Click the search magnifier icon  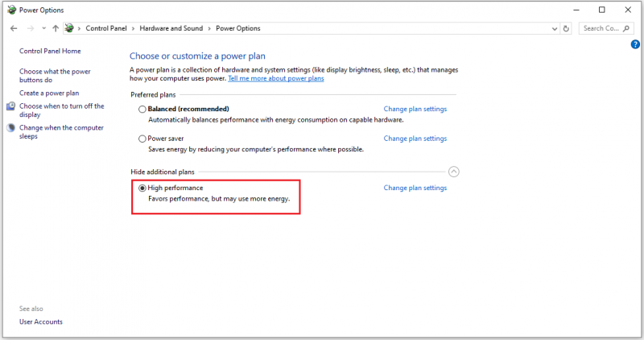coord(626,28)
